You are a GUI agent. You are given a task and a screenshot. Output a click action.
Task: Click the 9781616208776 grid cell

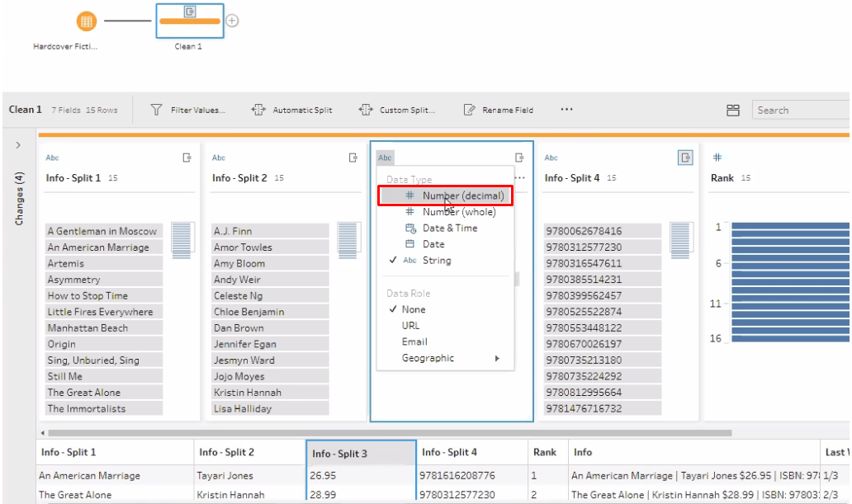coord(472,475)
